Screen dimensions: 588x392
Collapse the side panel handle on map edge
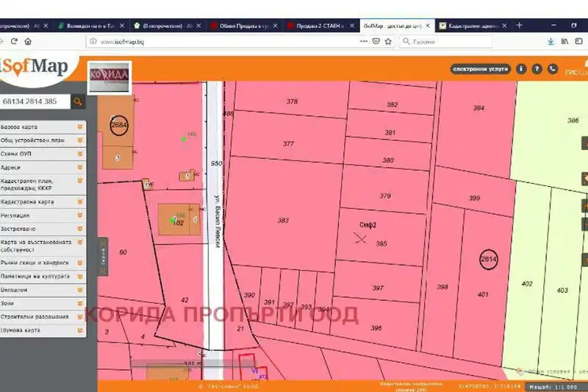coord(103,257)
